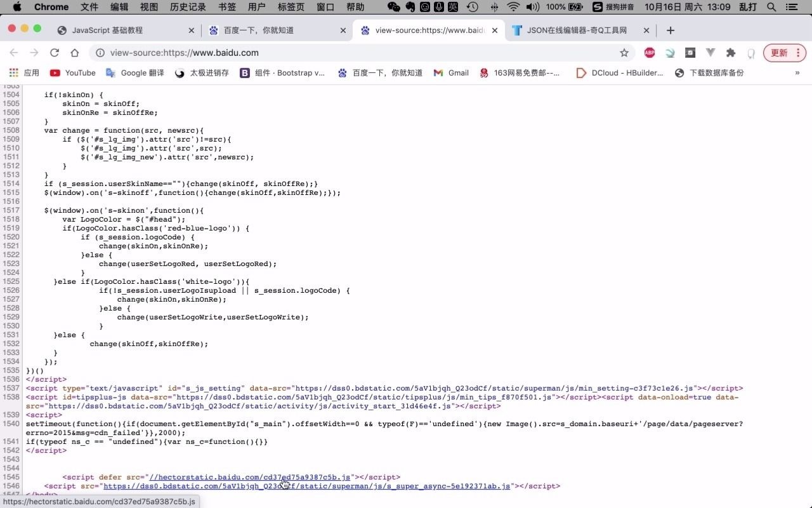
Task: Open the hectorstatic.baidu.com script link
Action: click(x=249, y=477)
